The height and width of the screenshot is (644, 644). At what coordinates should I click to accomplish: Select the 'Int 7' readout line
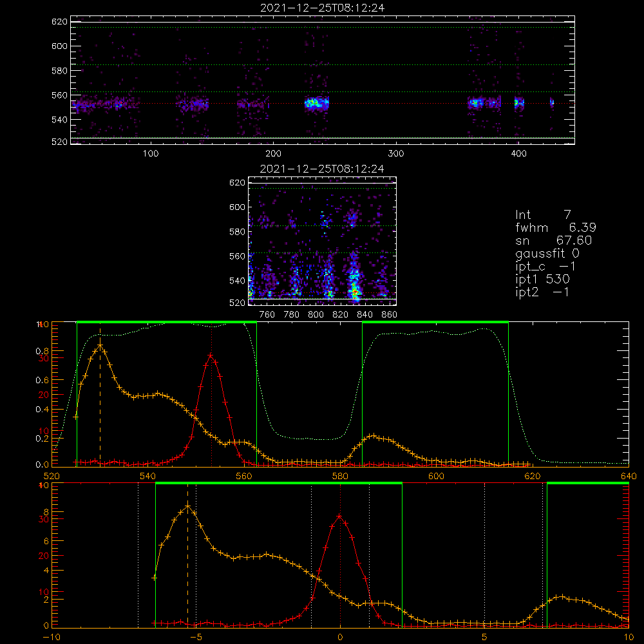click(543, 214)
